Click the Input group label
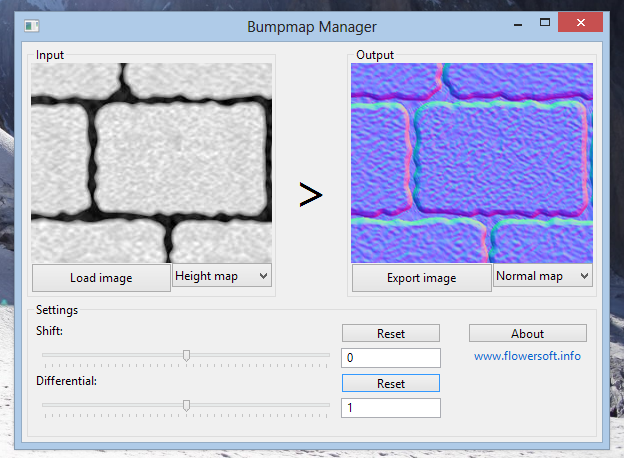This screenshot has height=458, width=624. [50, 55]
